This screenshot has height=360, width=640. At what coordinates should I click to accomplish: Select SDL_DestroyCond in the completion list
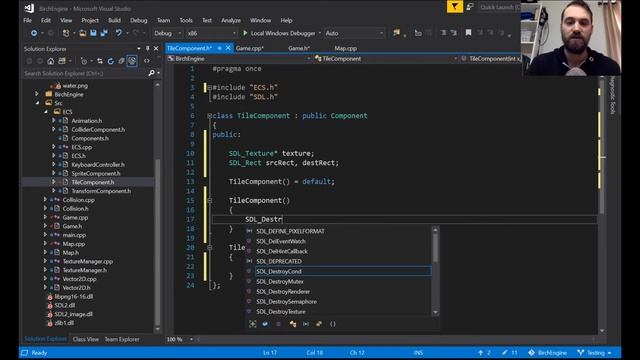[343, 271]
